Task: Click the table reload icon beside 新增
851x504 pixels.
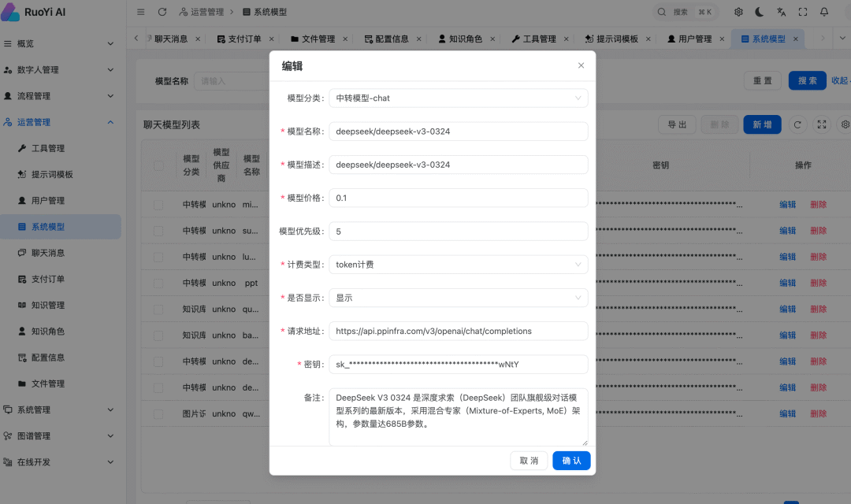Action: [x=797, y=124]
